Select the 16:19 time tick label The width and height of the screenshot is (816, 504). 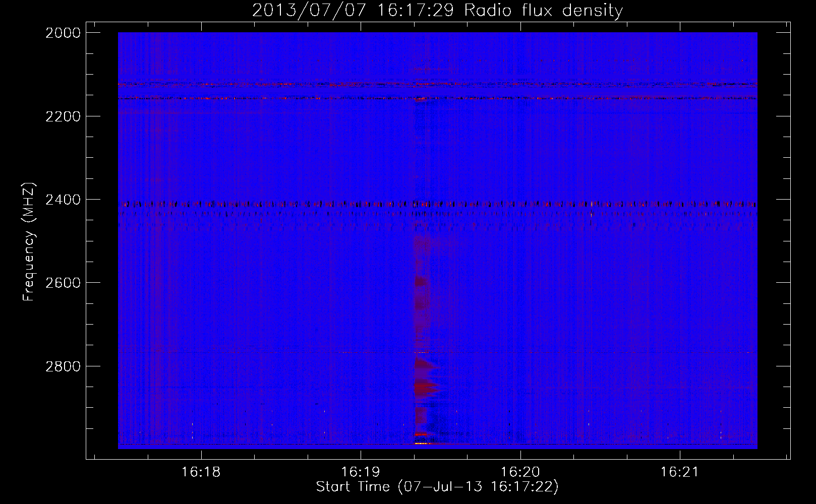pos(361,472)
